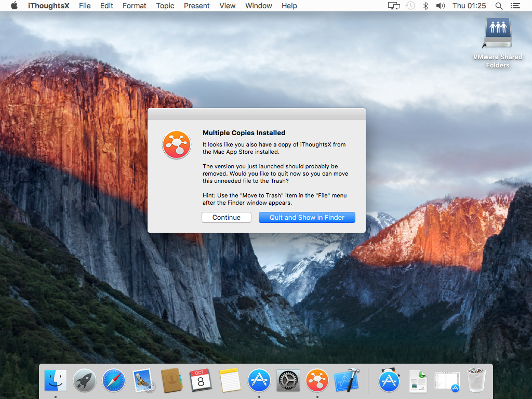532x399 pixels.
Task: Open Contacts book icon in Dock
Action: 171,380
